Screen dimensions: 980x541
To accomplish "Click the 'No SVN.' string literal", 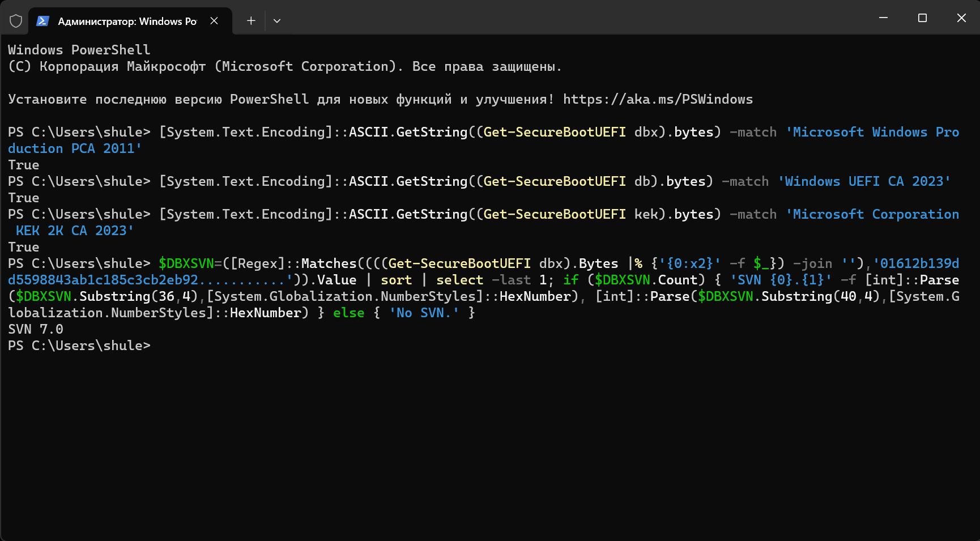I will (424, 313).
